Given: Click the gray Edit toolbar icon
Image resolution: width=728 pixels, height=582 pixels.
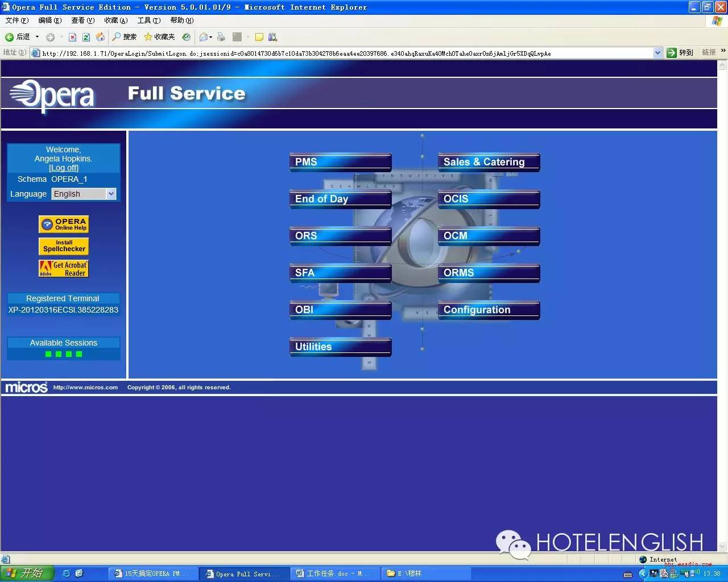Looking at the screenshot, I should click(x=237, y=37).
